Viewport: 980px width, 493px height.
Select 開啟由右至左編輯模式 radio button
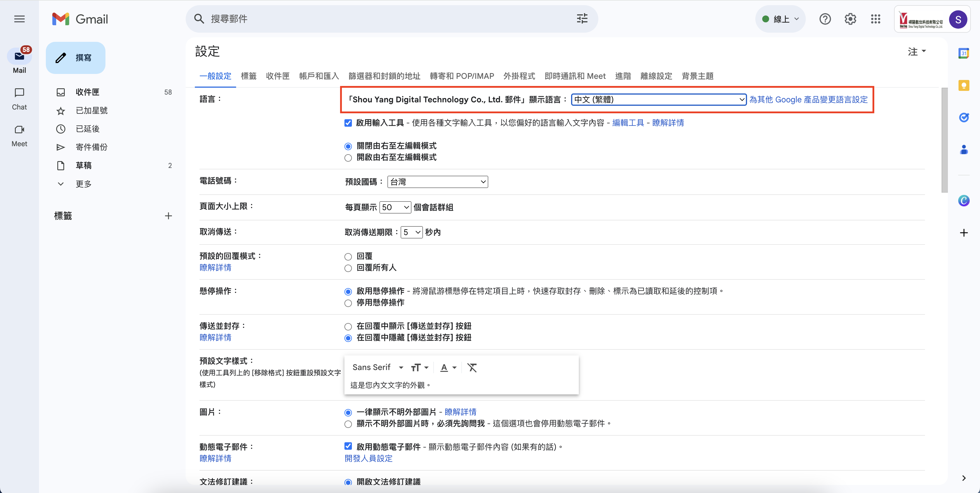point(348,158)
